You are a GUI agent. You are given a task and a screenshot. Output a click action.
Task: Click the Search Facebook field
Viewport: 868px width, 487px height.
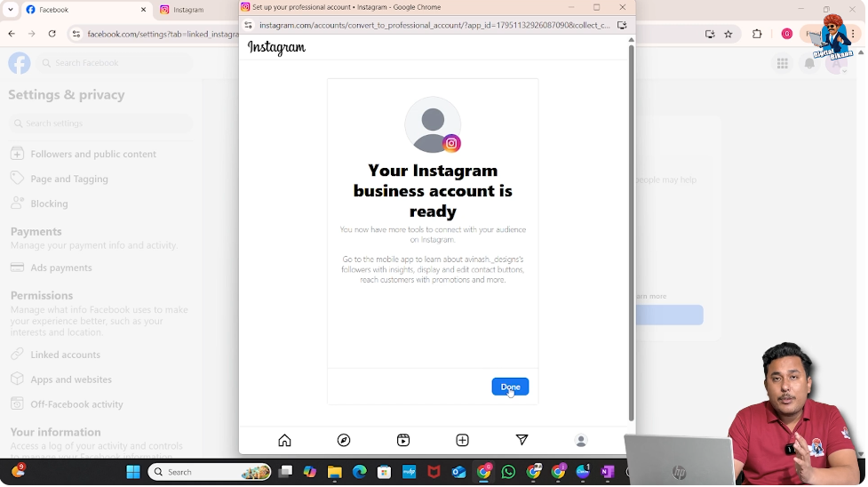tap(115, 63)
